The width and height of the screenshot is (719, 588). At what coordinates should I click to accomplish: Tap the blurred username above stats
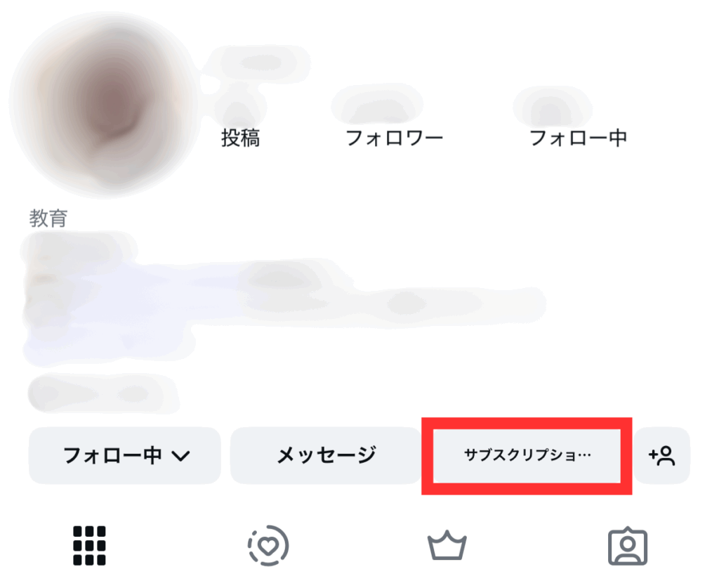coord(257,63)
